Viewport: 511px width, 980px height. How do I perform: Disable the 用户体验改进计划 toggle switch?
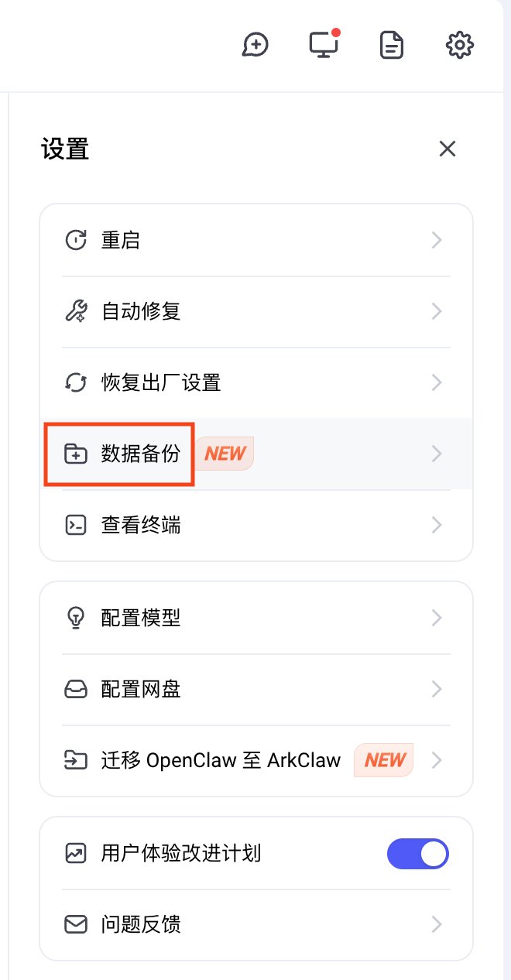point(418,853)
